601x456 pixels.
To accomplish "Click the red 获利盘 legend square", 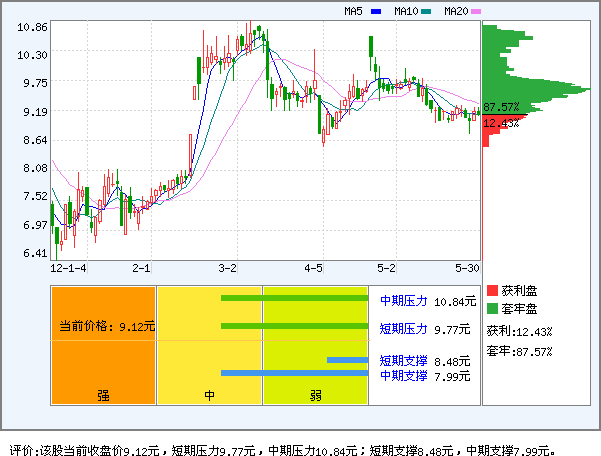I will point(492,290).
